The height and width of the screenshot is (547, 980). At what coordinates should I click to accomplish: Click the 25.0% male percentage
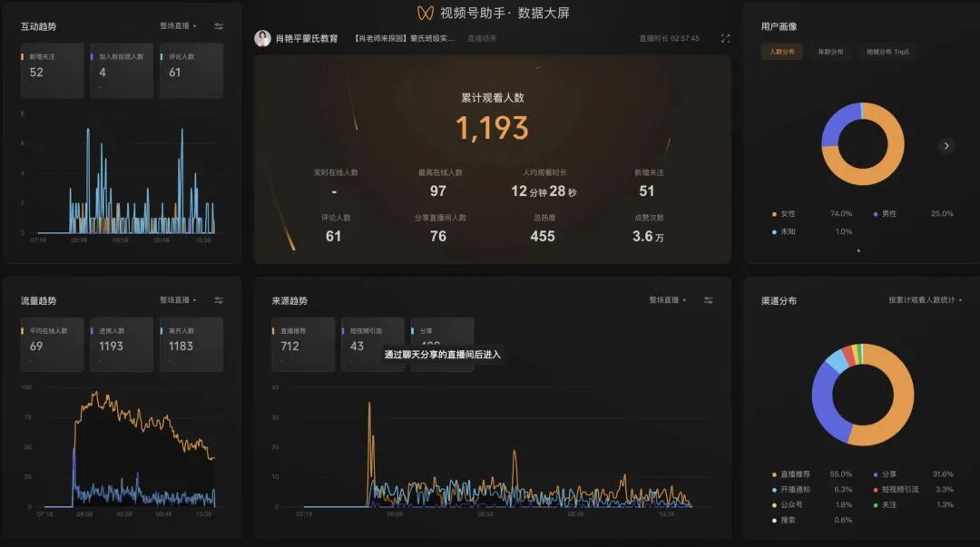(x=942, y=214)
